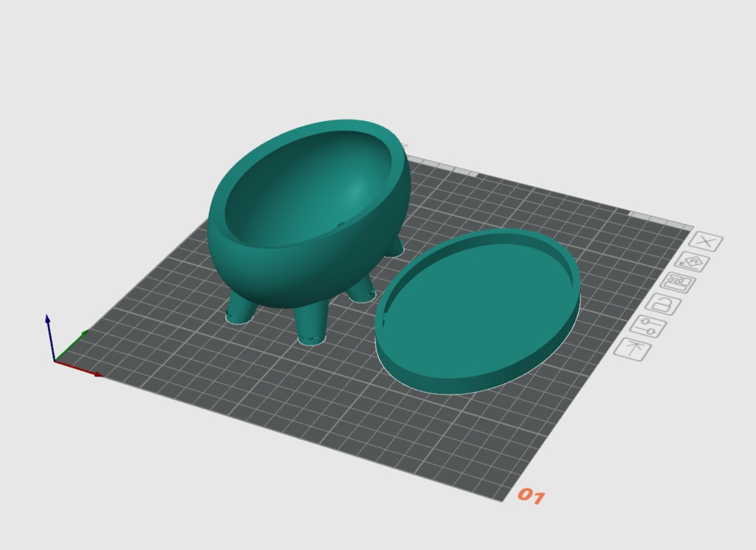Click the orange 01 plate label

tap(533, 495)
